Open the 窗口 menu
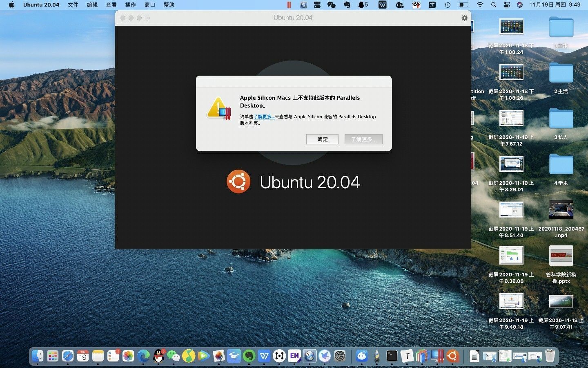 150,5
